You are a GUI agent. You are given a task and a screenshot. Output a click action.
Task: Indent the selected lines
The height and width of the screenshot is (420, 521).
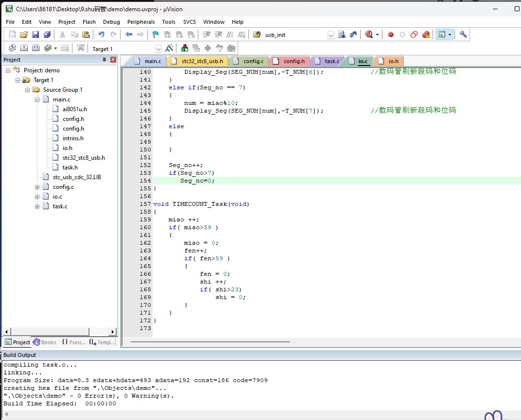[x=207, y=34]
